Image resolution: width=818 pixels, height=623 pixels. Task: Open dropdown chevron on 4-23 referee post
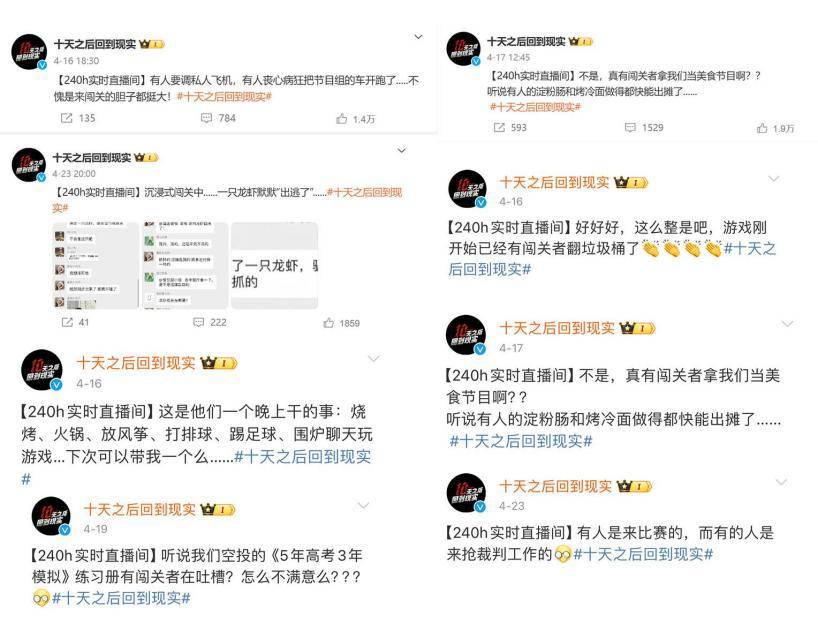(781, 482)
